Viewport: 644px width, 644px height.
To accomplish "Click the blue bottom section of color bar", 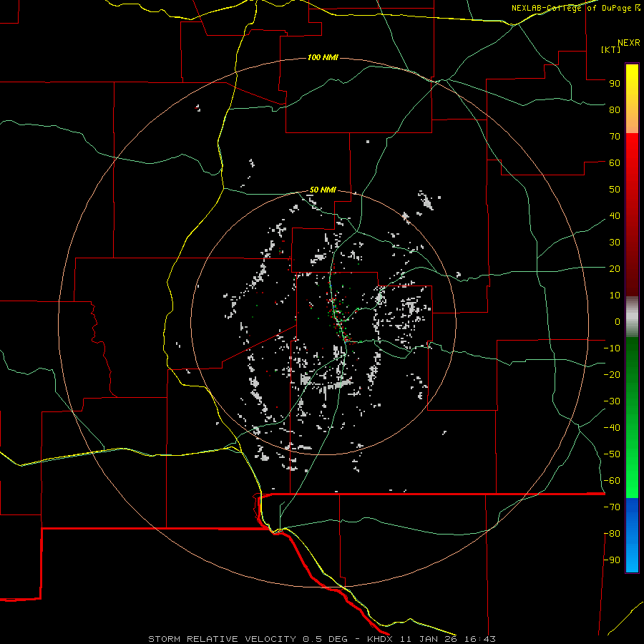I will pyautogui.click(x=632, y=535).
